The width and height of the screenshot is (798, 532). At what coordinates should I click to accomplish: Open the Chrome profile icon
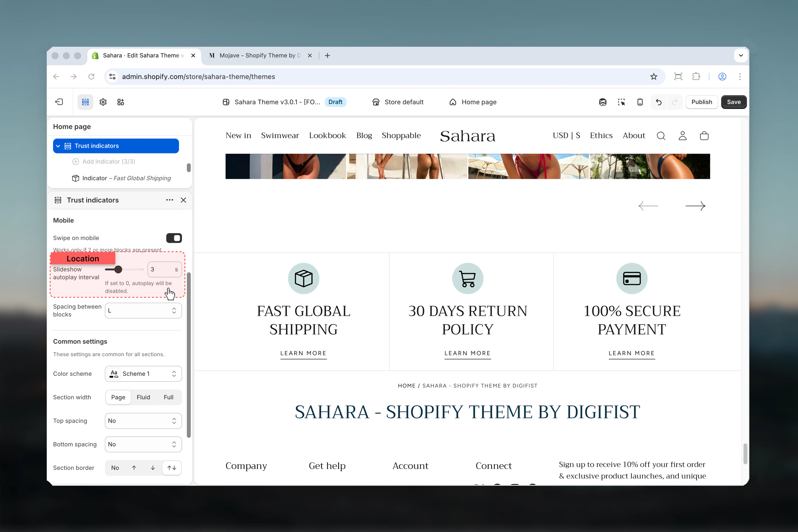tap(722, 77)
